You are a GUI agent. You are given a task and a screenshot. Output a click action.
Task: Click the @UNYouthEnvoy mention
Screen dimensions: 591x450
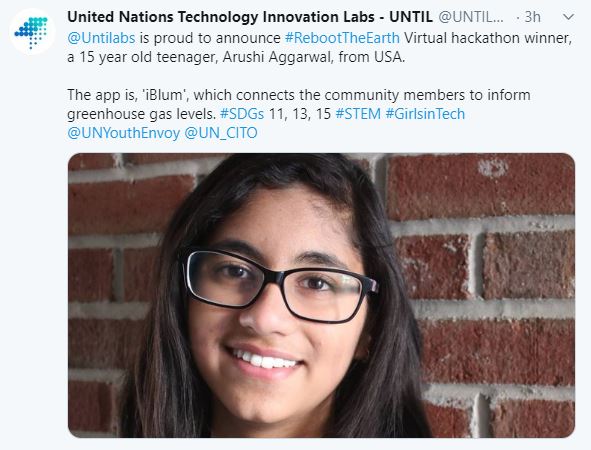coord(124,133)
